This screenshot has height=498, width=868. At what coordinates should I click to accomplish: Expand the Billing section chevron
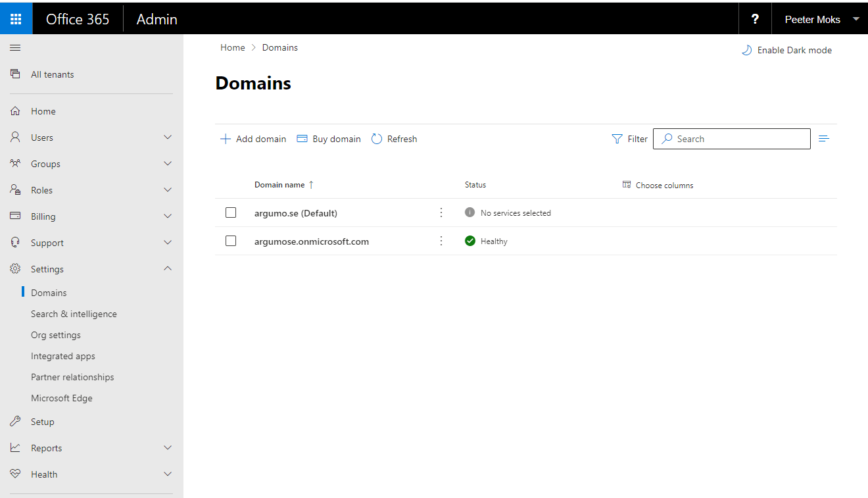tap(168, 216)
